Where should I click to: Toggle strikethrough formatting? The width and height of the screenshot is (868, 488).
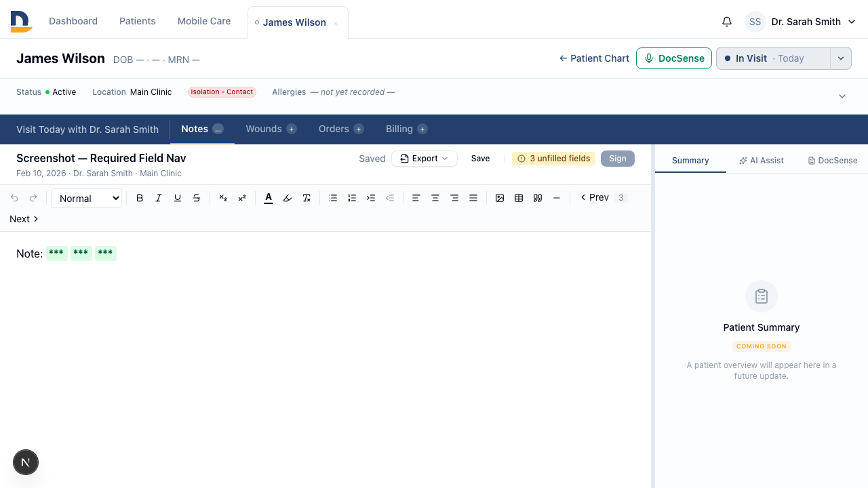197,198
